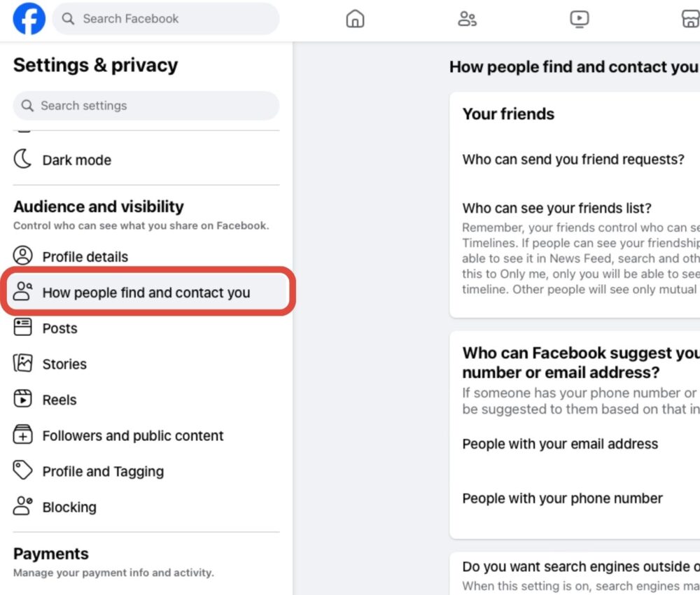Open the Marketplace icon in top navigation
The image size is (700, 595).
690,19
